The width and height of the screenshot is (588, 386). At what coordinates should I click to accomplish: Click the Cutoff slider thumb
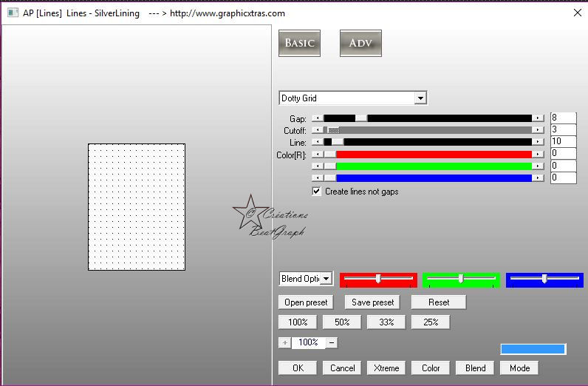(x=333, y=130)
